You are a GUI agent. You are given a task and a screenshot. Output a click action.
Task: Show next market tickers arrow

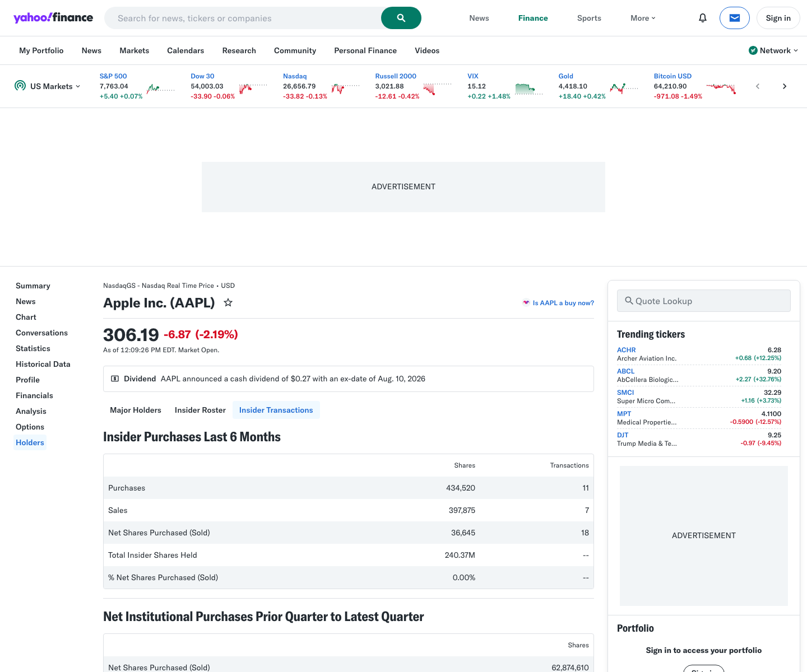tap(785, 86)
